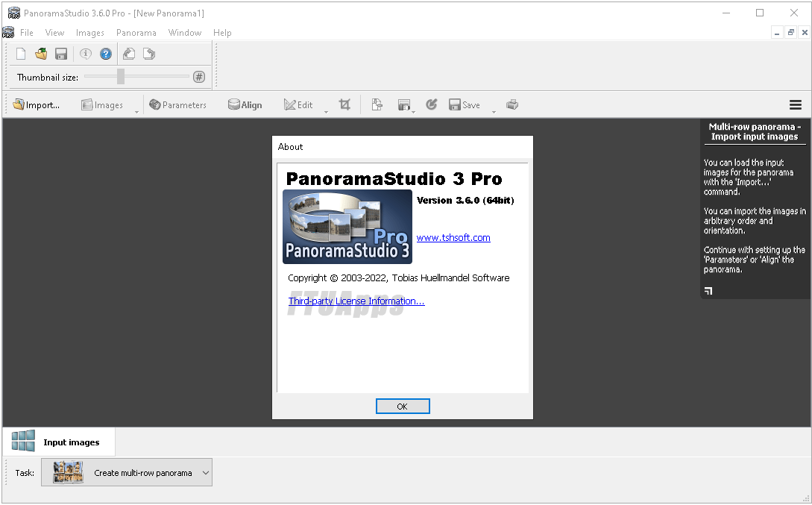812x505 pixels.
Task: Click OK to close the About dialog
Action: [x=403, y=407]
